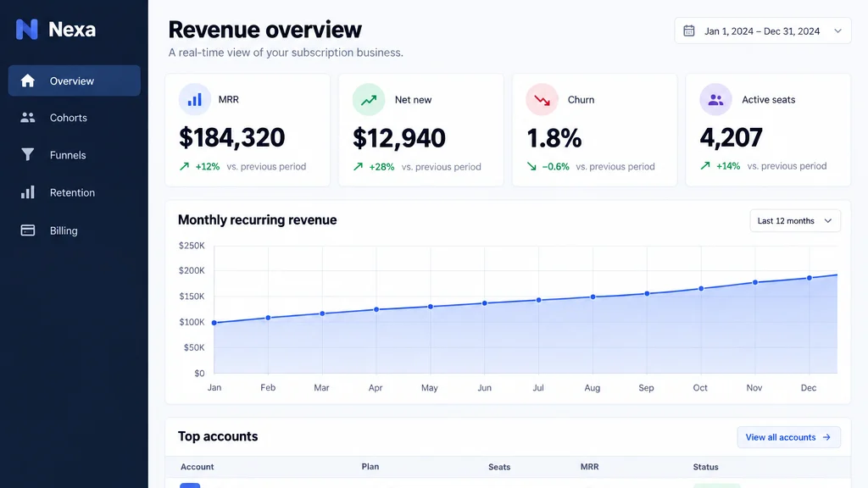This screenshot has width=868, height=488.
Task: Click the down arrow beside −0.6%
Action: (x=531, y=167)
